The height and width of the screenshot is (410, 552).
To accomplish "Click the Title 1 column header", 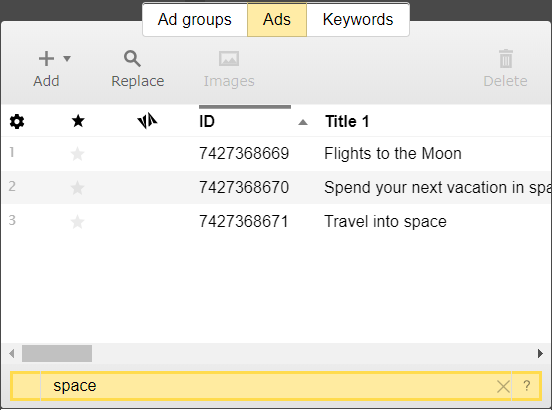I will (x=347, y=121).
